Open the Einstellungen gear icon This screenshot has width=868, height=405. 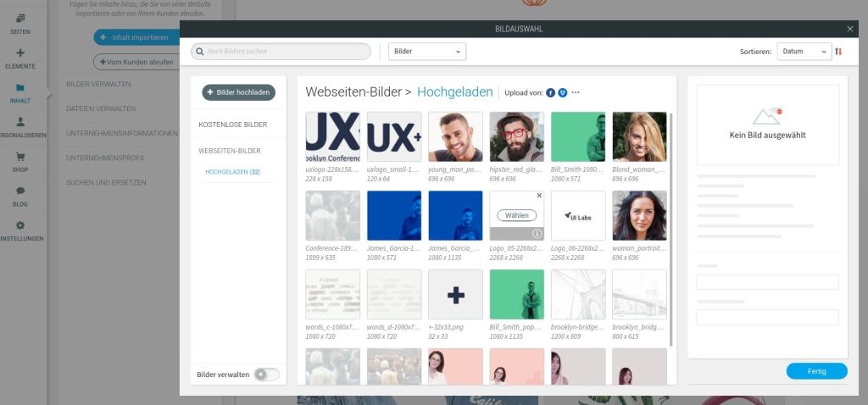click(x=20, y=225)
